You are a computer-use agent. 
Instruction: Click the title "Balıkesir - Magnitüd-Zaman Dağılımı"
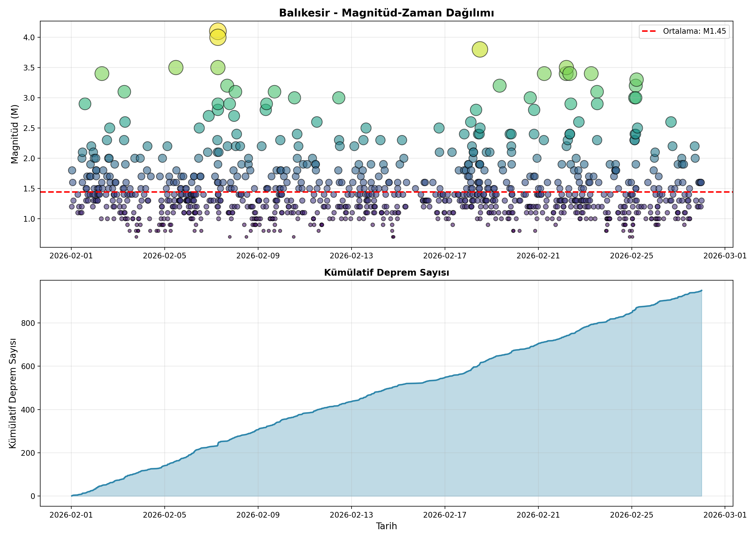(386, 13)
